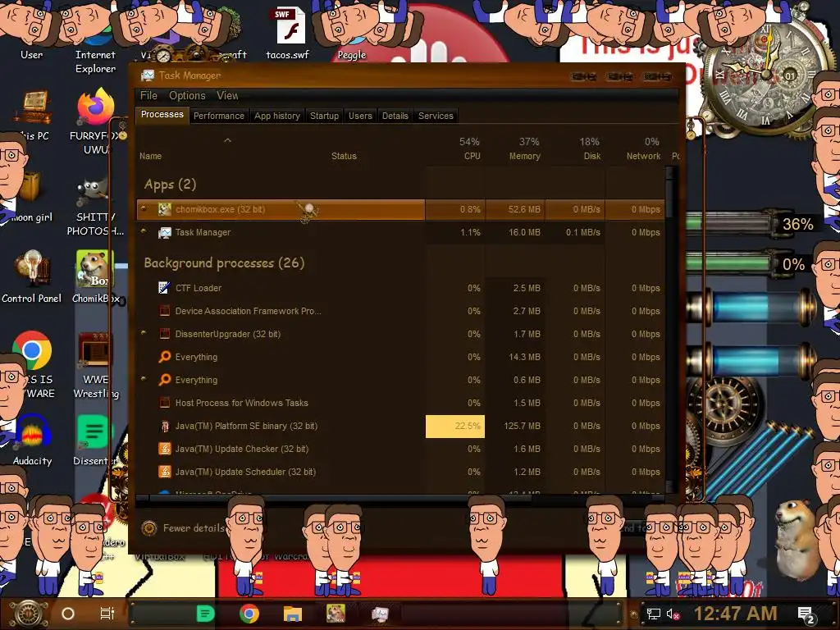Click the Status column header
This screenshot has height=630, width=840.
tap(344, 157)
